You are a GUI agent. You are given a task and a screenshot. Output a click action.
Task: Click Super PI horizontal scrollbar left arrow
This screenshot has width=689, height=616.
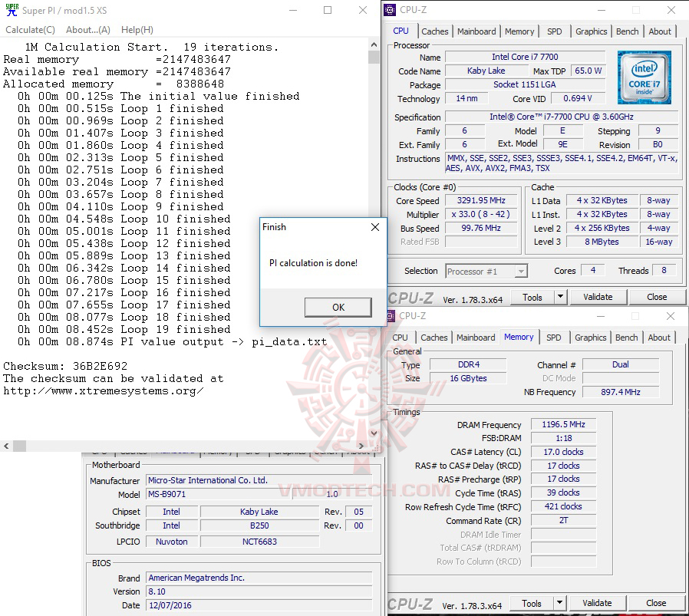[x=6, y=446]
